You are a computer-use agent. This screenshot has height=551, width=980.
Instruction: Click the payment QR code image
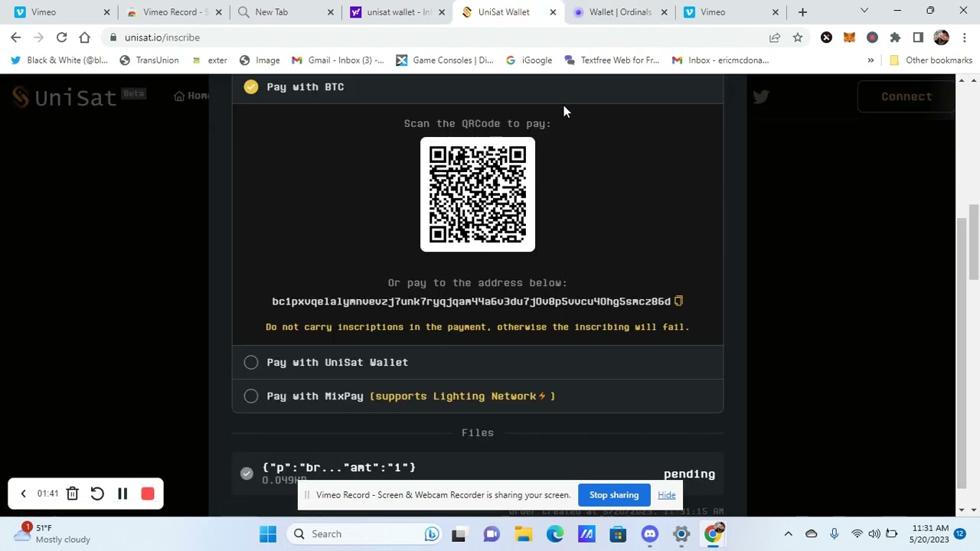point(478,194)
